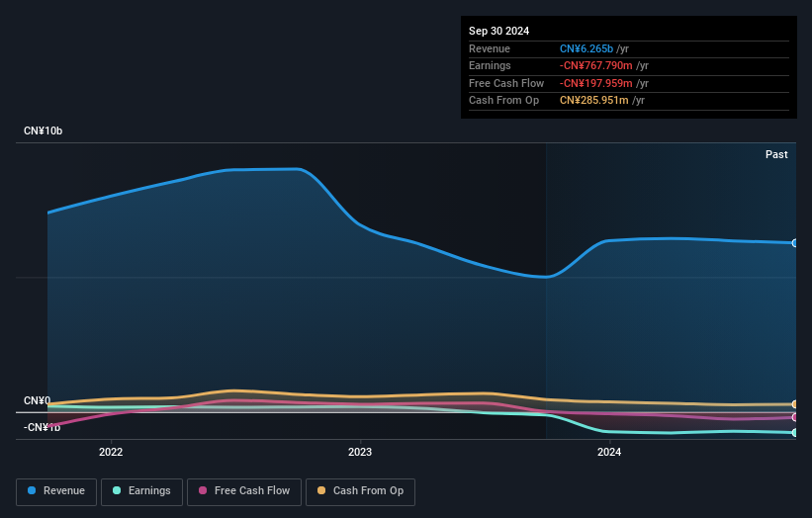The width and height of the screenshot is (812, 518).
Task: Click the Free Cash Flow label in tooltip
Action: point(506,83)
